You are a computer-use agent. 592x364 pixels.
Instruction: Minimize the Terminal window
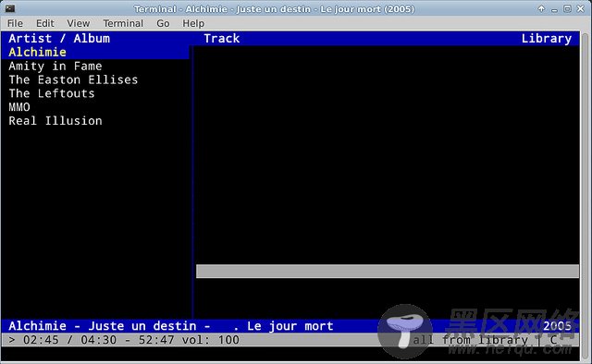[554, 9]
